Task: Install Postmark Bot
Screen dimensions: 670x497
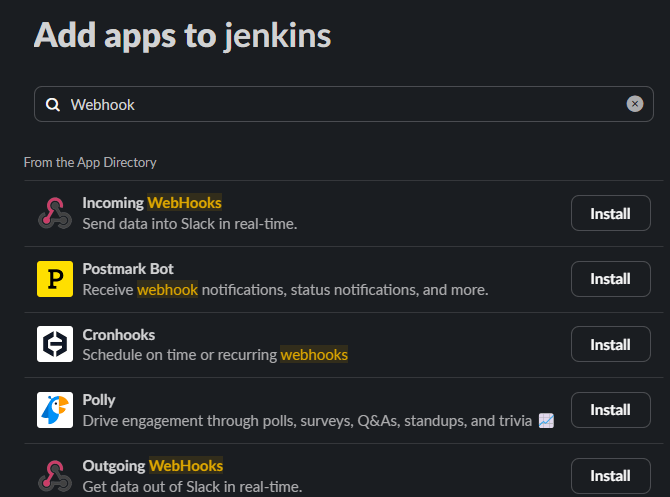Action: click(x=610, y=279)
